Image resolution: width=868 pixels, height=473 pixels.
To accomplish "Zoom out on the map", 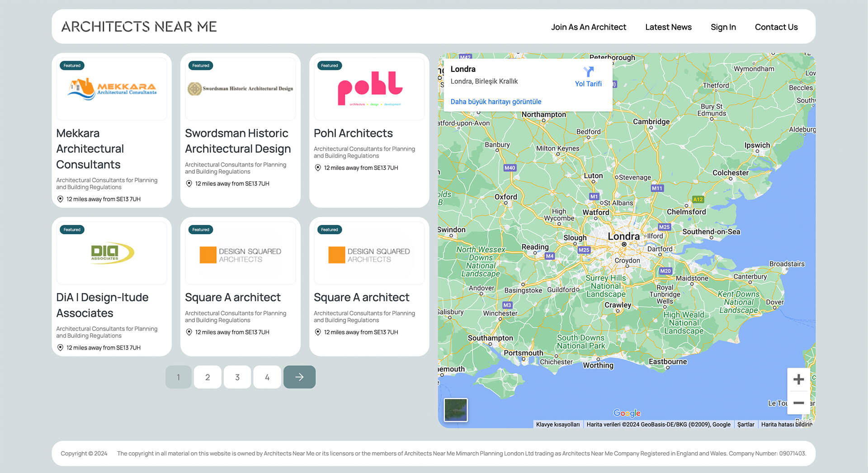I will (x=798, y=403).
